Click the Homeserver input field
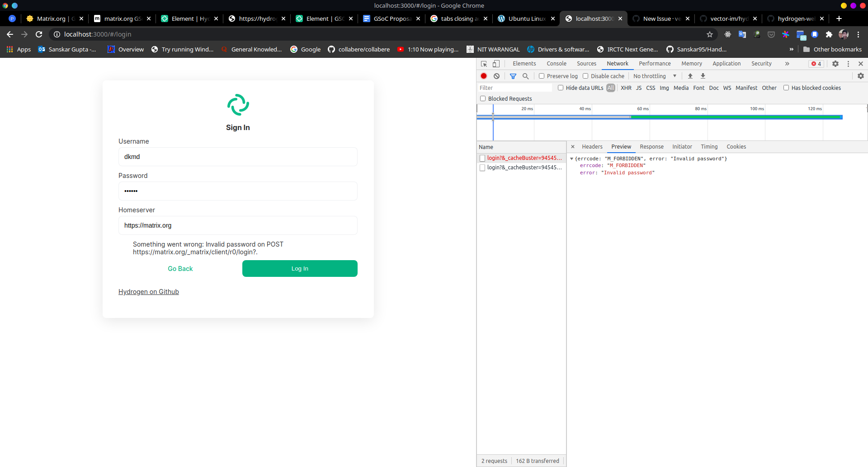Viewport: 868px width, 467px height. coord(238,225)
